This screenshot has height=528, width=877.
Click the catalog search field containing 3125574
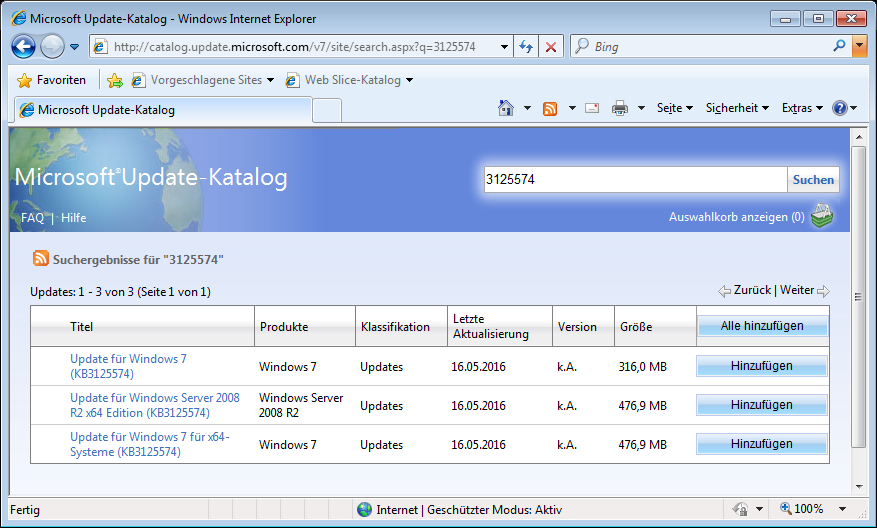click(635, 180)
